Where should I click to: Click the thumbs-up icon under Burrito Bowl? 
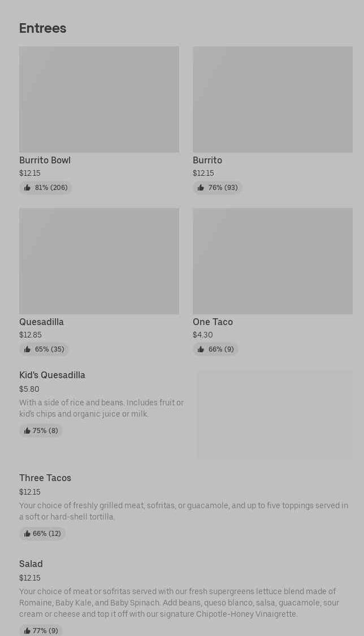(x=27, y=188)
